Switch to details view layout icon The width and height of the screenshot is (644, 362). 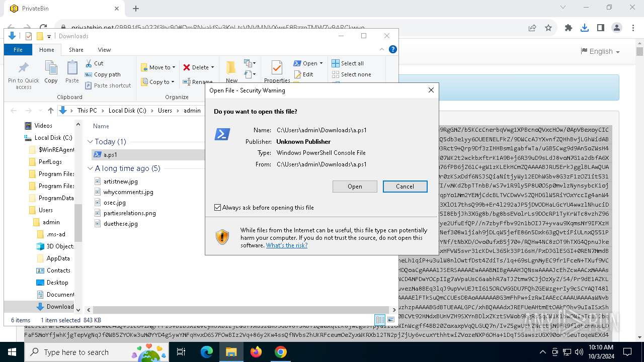pos(380,320)
